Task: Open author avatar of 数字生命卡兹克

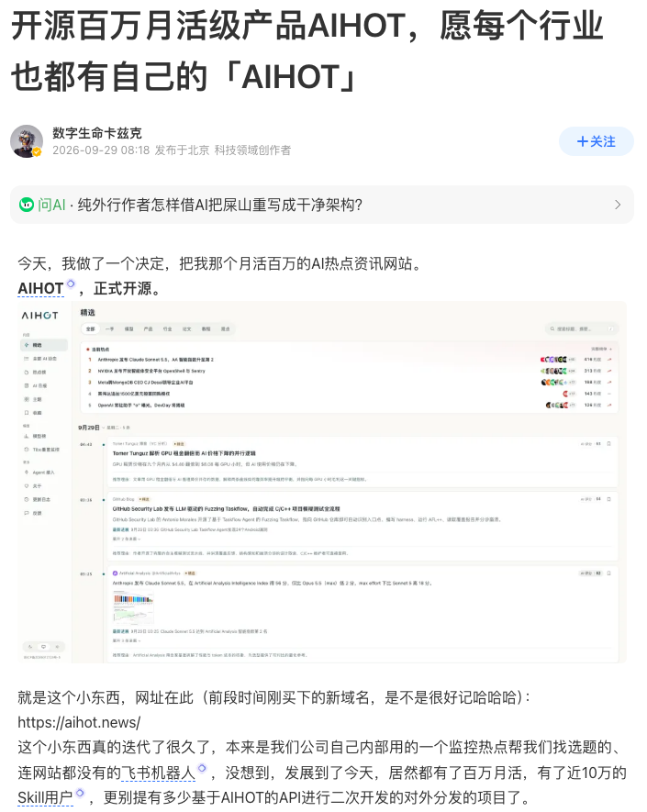Action: (x=27, y=141)
